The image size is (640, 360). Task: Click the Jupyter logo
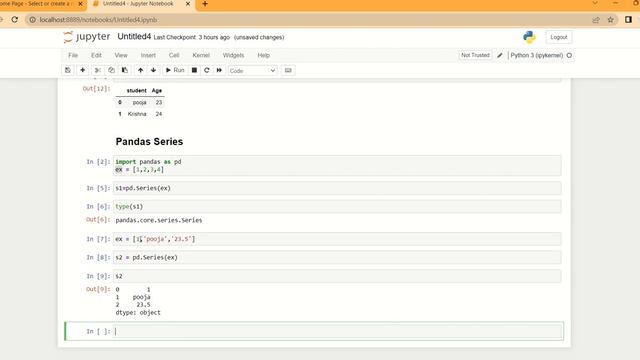pyautogui.click(x=87, y=37)
